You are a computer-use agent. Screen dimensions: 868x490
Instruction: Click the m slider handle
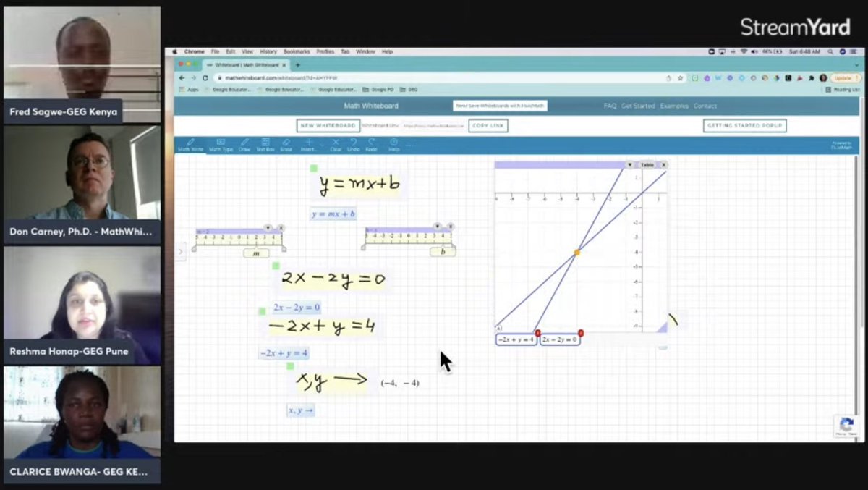pyautogui.click(x=256, y=253)
